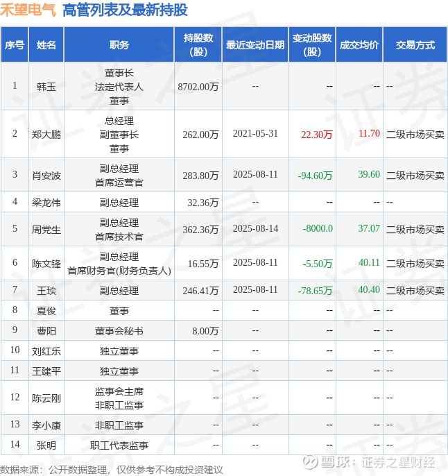Click 二级市场买卖 in 郑大鹏 row
This screenshot has height=476, width=448.
point(415,135)
